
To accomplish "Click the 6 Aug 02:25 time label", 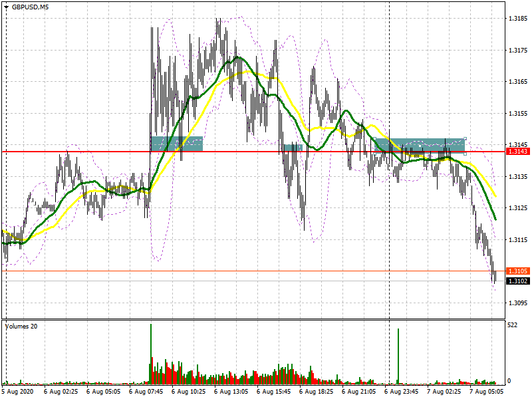I will tap(61, 392).
